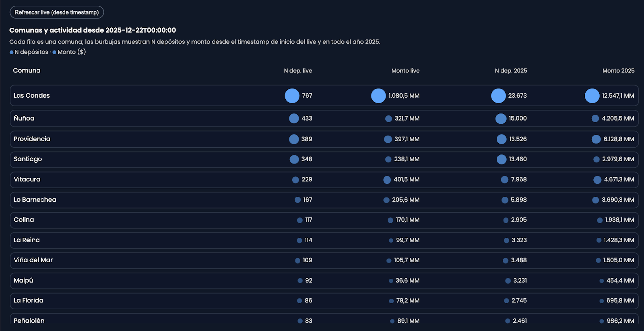
Task: Click the Comuna column header
Action: click(27, 70)
